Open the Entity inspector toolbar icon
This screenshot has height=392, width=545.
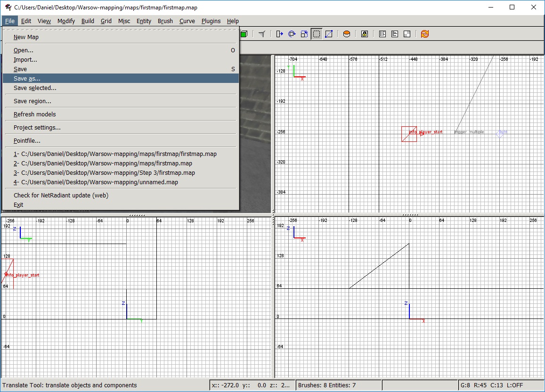tap(382, 33)
